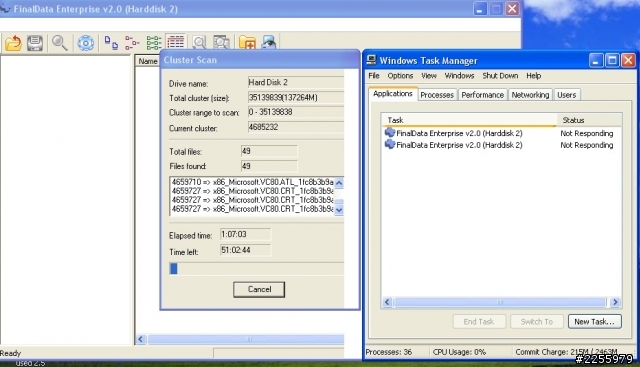Viewport: 640px width, 367px height.
Task: Click the Save disk toolbar icon
Action: coord(35,43)
